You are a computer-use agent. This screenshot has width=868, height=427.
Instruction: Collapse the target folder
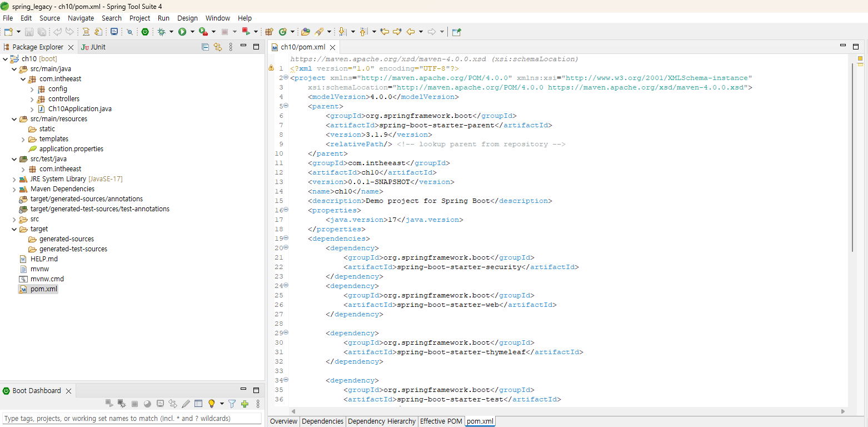[14, 229]
